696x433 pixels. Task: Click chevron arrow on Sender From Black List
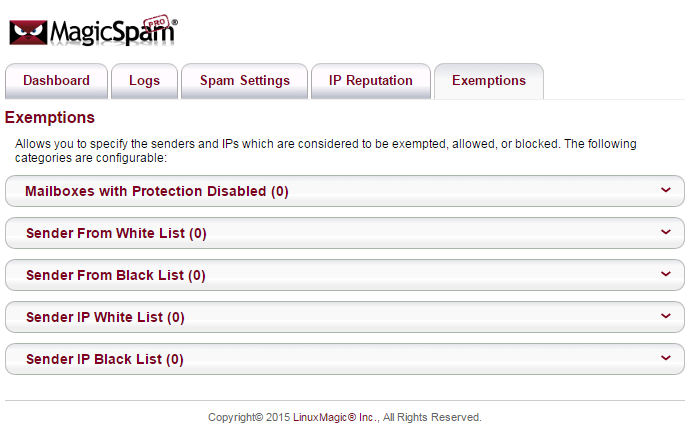point(666,274)
